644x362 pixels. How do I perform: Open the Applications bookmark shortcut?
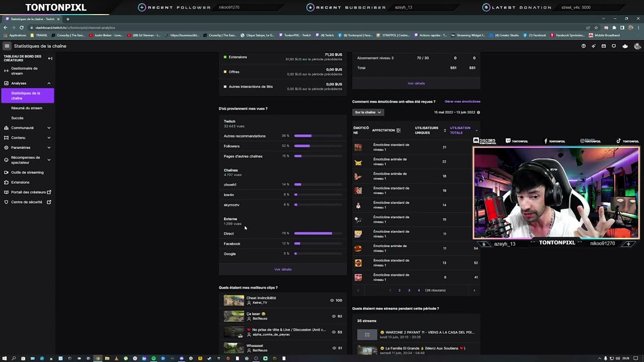15,35
